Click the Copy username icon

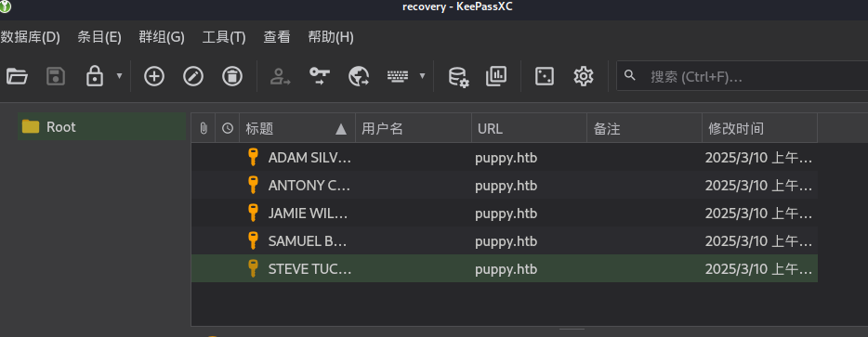[x=280, y=76]
